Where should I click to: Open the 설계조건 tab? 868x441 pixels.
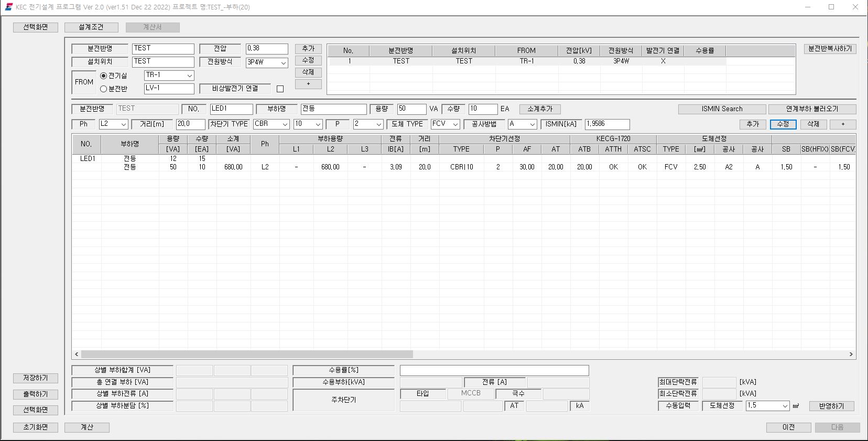pos(91,27)
